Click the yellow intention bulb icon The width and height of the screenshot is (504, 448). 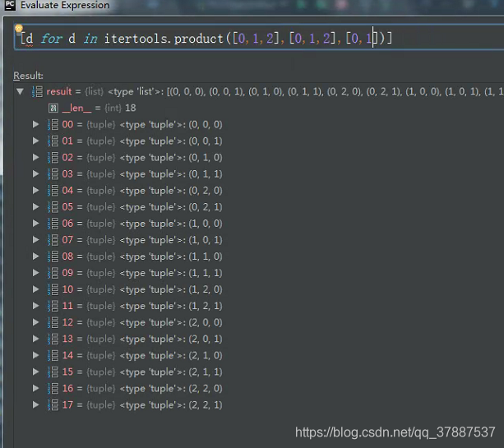click(x=19, y=29)
